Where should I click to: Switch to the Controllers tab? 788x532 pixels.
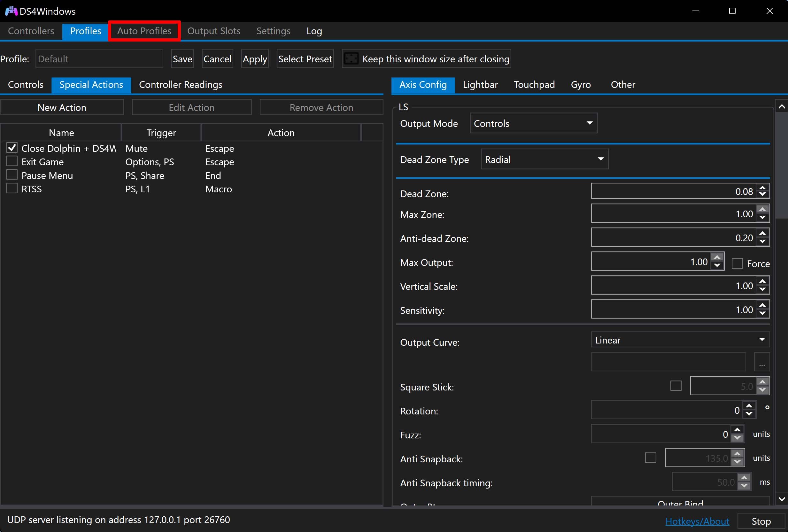pos(31,31)
